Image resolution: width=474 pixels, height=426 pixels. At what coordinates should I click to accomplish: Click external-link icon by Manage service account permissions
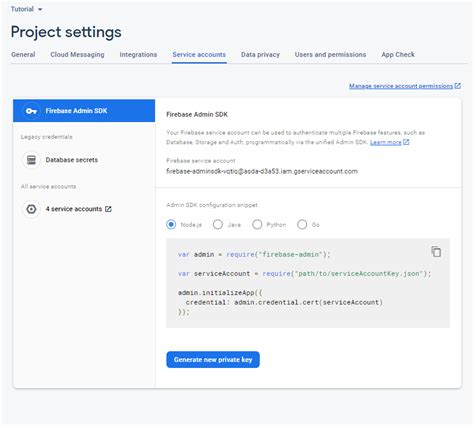coord(458,86)
